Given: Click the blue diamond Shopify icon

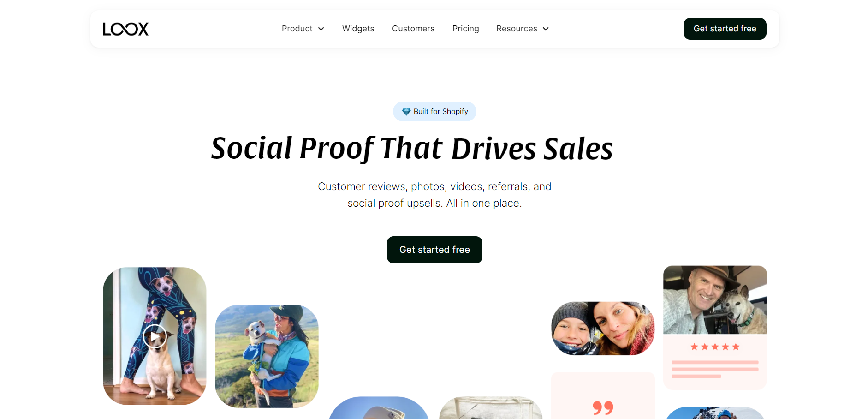Looking at the screenshot, I should (x=406, y=112).
